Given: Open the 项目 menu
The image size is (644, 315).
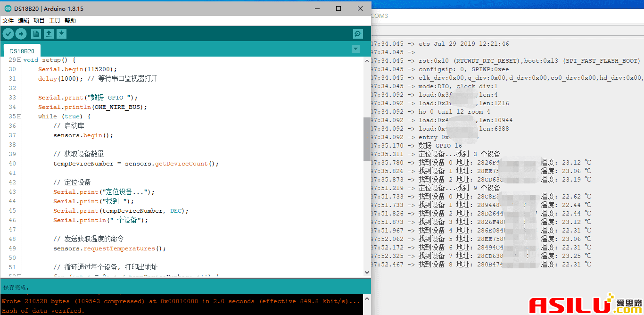Looking at the screenshot, I should tap(39, 21).
